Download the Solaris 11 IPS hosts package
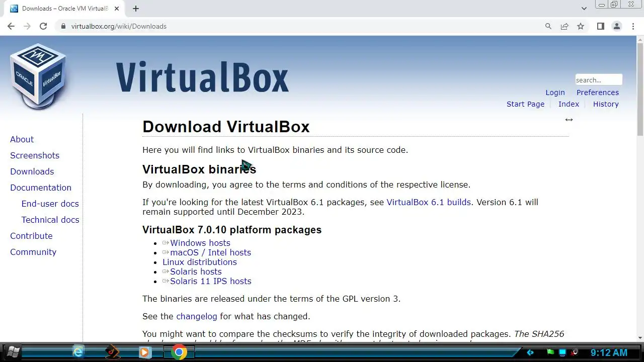This screenshot has width=644, height=362. tap(210, 281)
